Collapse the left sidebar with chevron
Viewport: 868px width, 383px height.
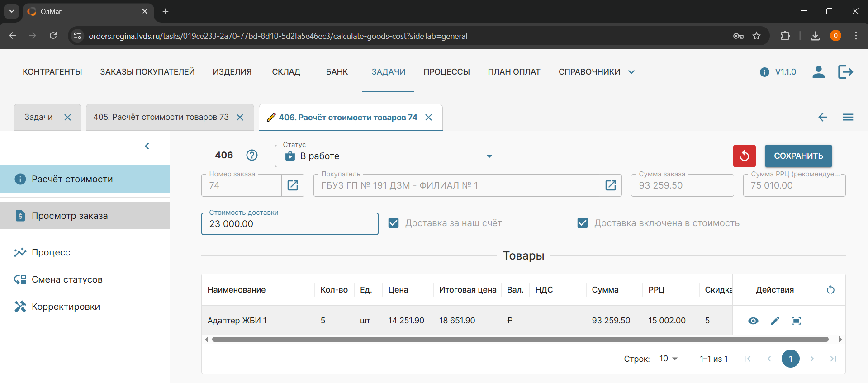tap(147, 146)
